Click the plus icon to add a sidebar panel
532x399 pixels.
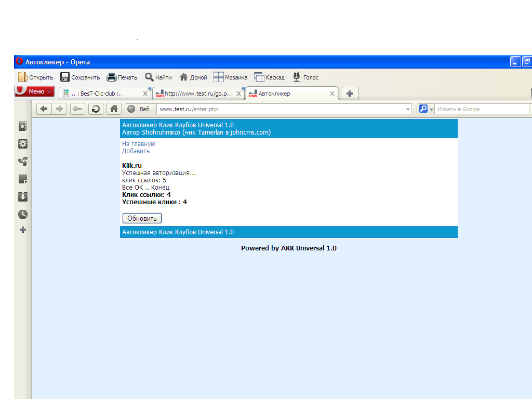[x=23, y=230]
